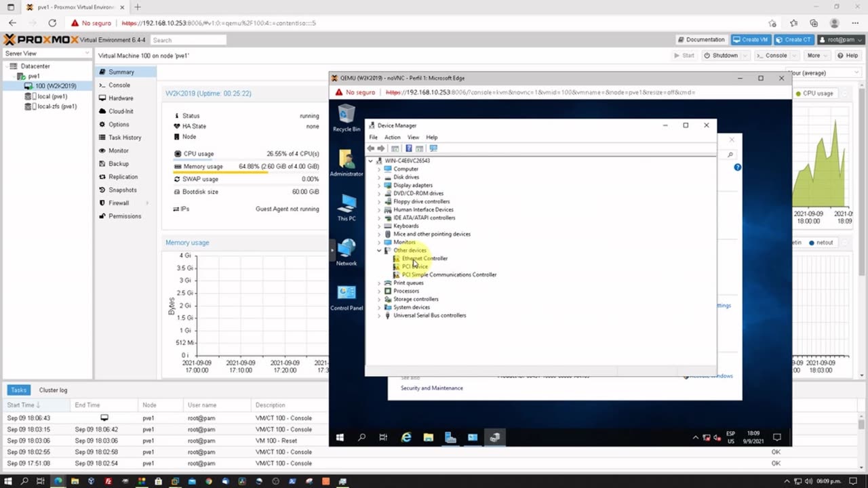Open Task View in the VM taskbar
Viewport: 868px width, 488px height.
(383, 438)
